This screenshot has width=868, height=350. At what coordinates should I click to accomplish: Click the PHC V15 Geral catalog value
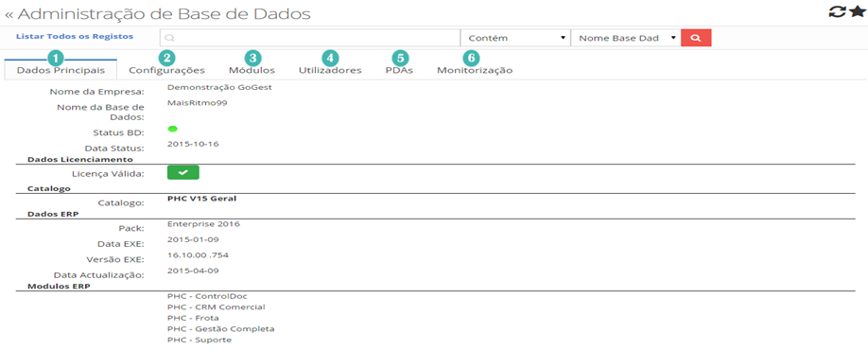click(x=201, y=199)
